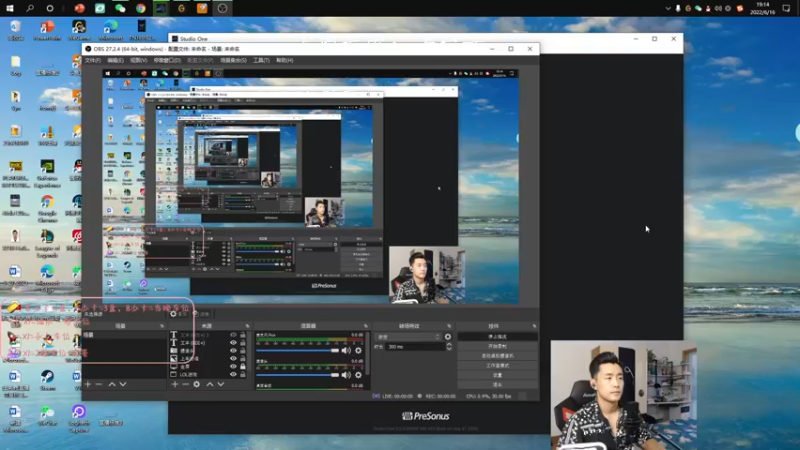800x450 pixels.
Task: Open transition properties gear next to 渐变
Action: [448, 337]
